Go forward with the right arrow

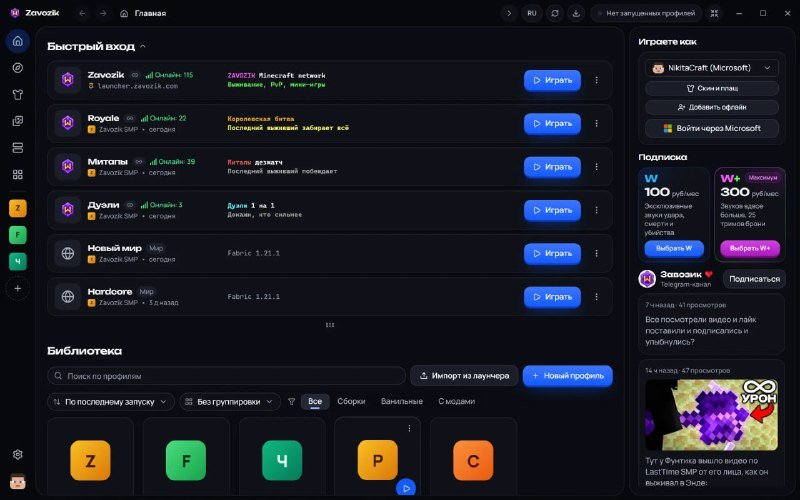[103, 13]
